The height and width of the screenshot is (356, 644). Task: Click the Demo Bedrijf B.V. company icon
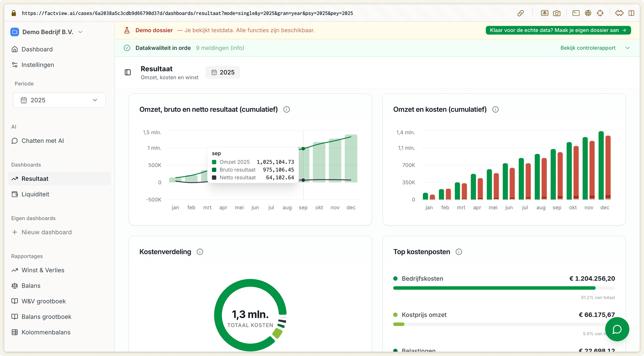point(15,32)
